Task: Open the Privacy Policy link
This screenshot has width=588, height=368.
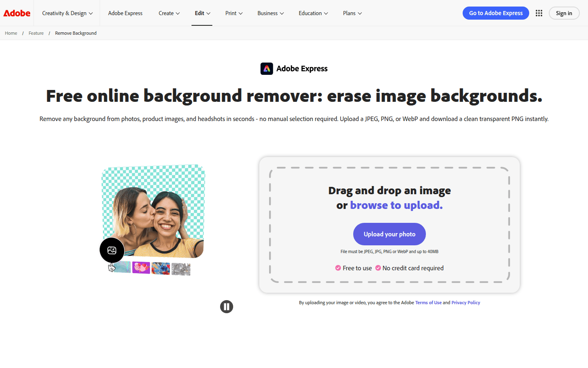Action: [465, 303]
